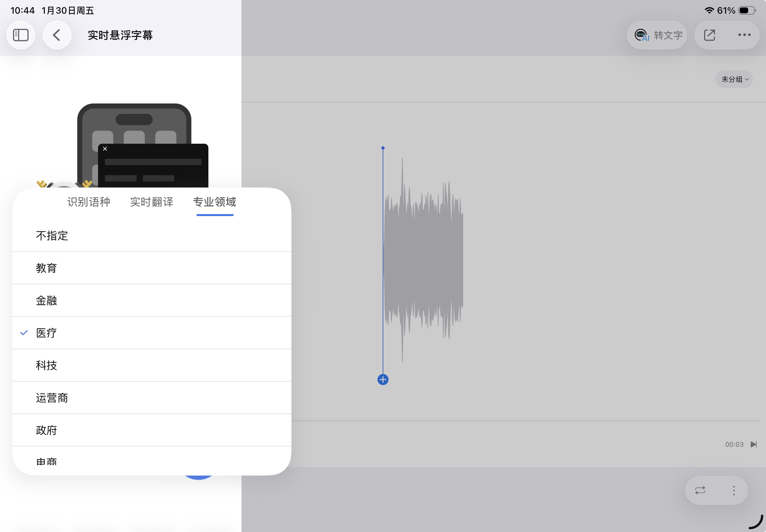
Task: Switch to 识别语种 tab
Action: click(88, 202)
